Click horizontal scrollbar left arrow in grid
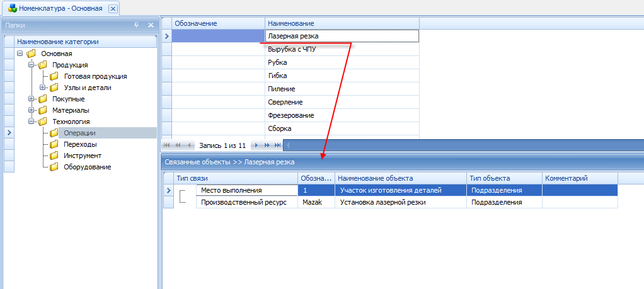The height and width of the screenshot is (289, 644). click(x=287, y=145)
